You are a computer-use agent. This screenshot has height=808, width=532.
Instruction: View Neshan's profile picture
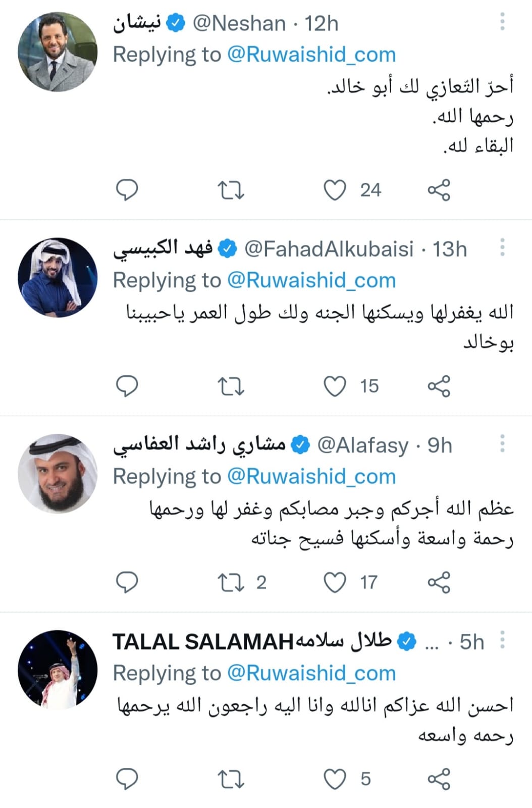click(58, 52)
